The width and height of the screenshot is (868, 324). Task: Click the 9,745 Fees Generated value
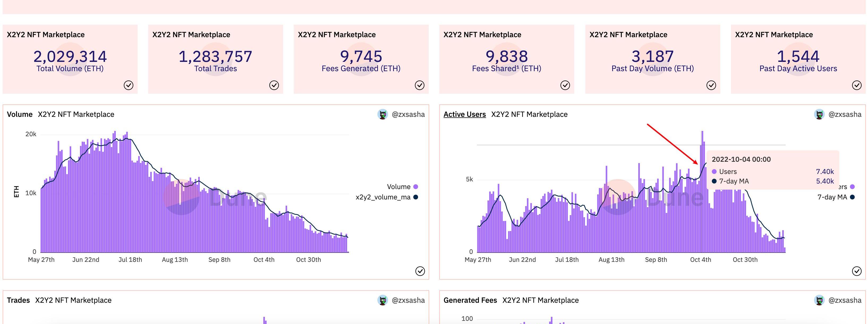click(x=361, y=56)
